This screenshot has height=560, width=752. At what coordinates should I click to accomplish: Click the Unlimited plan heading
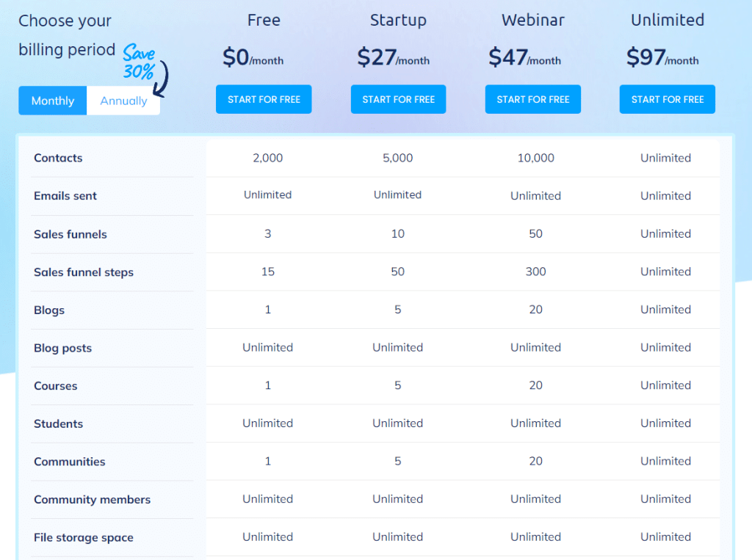pos(667,20)
